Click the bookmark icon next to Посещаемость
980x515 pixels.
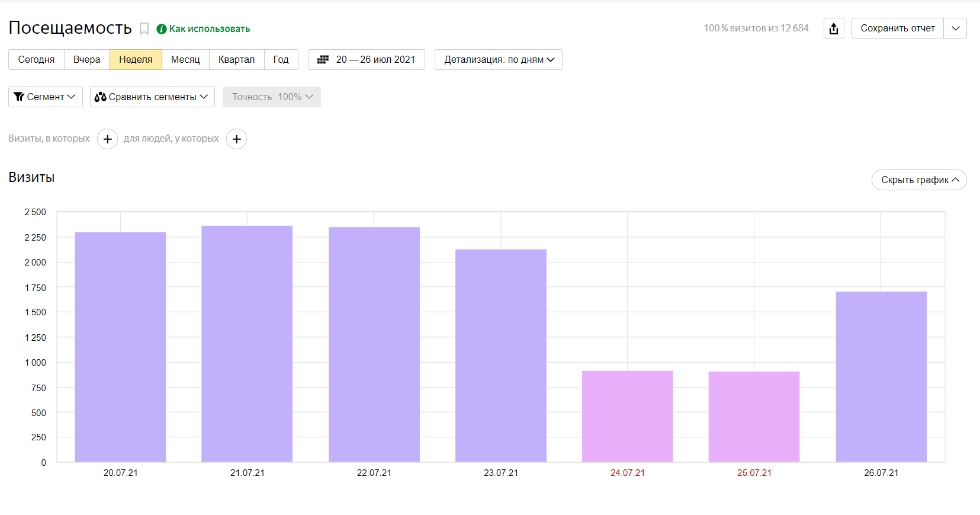pos(144,29)
